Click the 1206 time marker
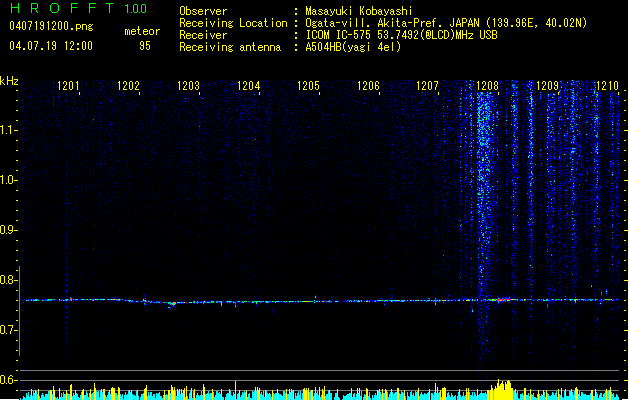629x400 pixels. (x=369, y=86)
